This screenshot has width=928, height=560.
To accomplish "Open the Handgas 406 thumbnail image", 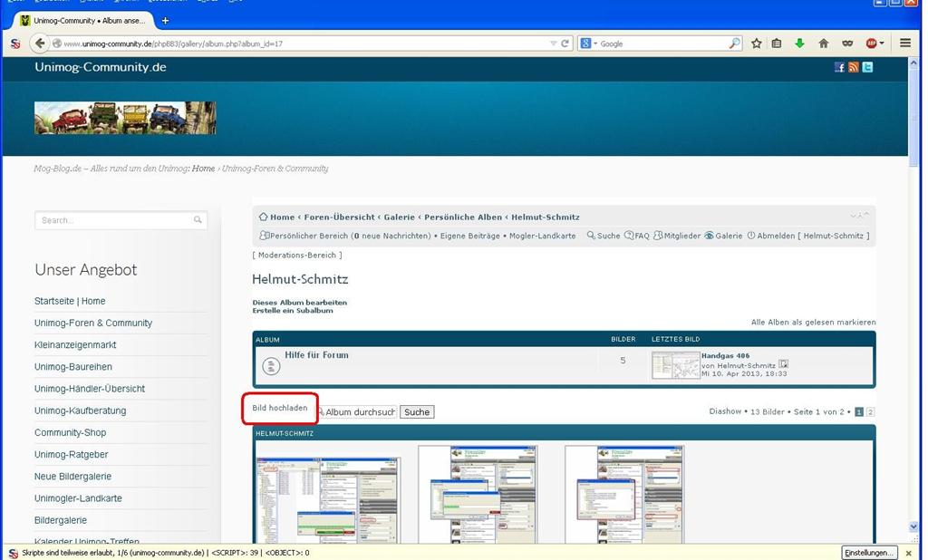I will click(x=675, y=365).
